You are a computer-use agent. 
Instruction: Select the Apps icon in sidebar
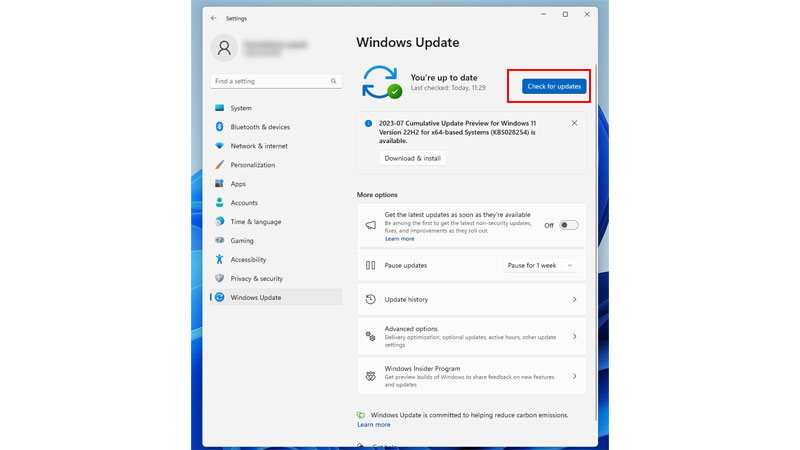pyautogui.click(x=219, y=183)
